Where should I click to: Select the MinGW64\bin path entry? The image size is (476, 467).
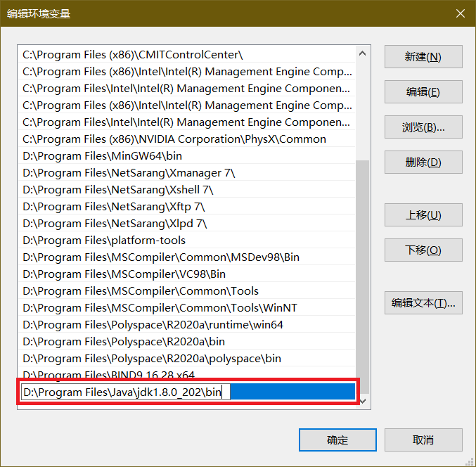[103, 156]
